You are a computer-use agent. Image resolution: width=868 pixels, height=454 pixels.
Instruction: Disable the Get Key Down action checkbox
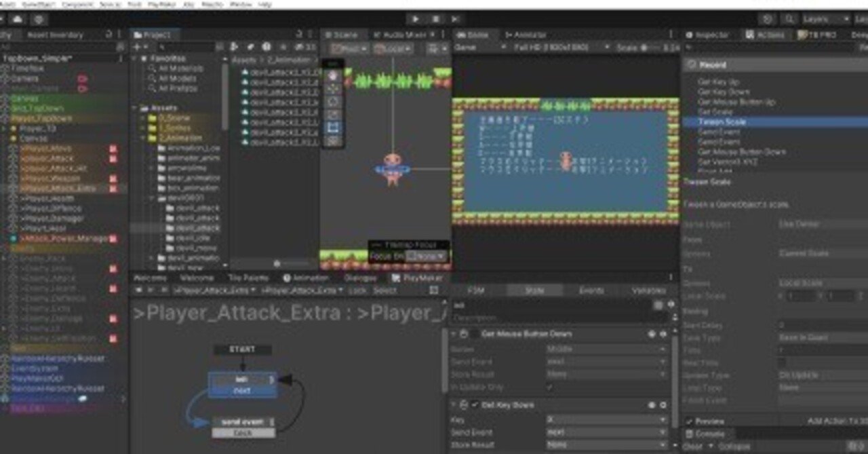[475, 404]
